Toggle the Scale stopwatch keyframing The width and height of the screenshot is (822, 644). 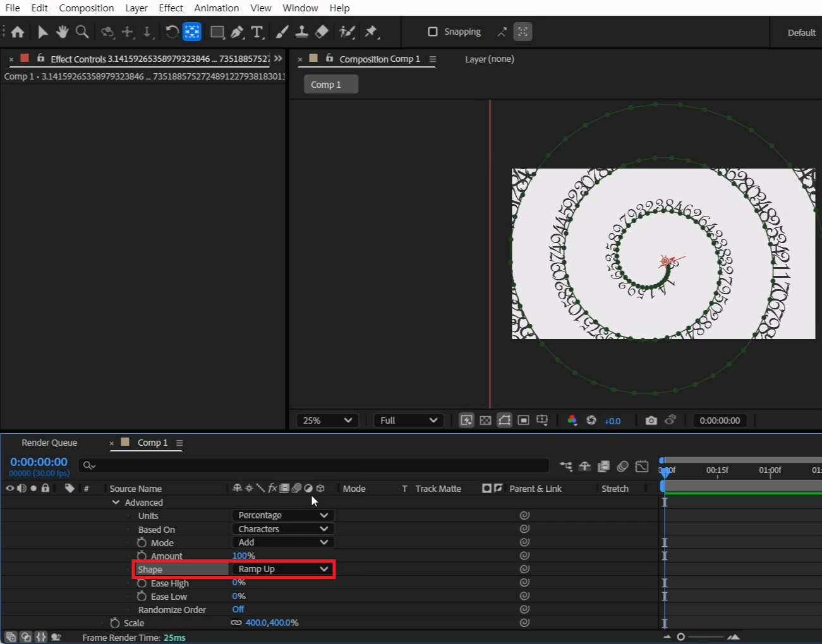114,623
